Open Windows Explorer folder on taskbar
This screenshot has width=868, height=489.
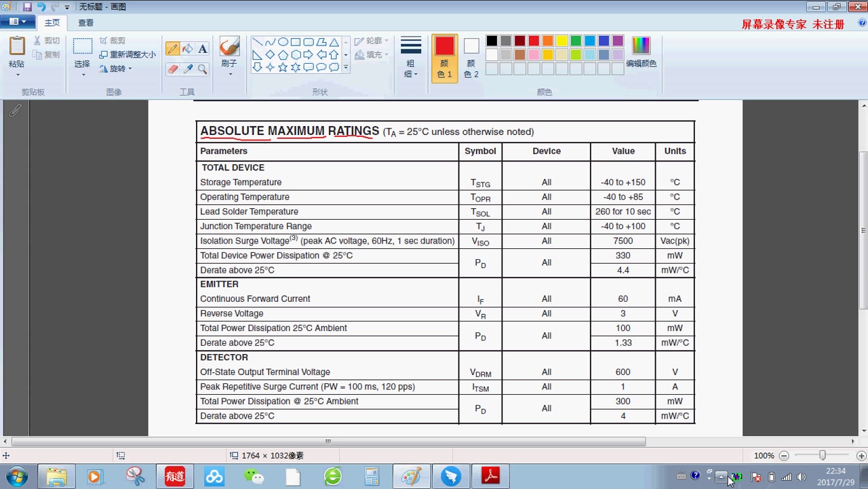click(56, 476)
